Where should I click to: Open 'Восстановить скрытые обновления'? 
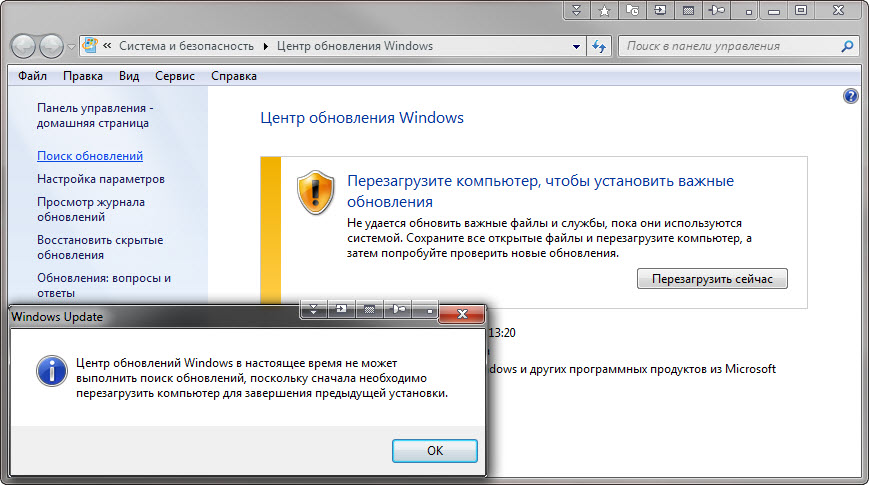(100, 248)
